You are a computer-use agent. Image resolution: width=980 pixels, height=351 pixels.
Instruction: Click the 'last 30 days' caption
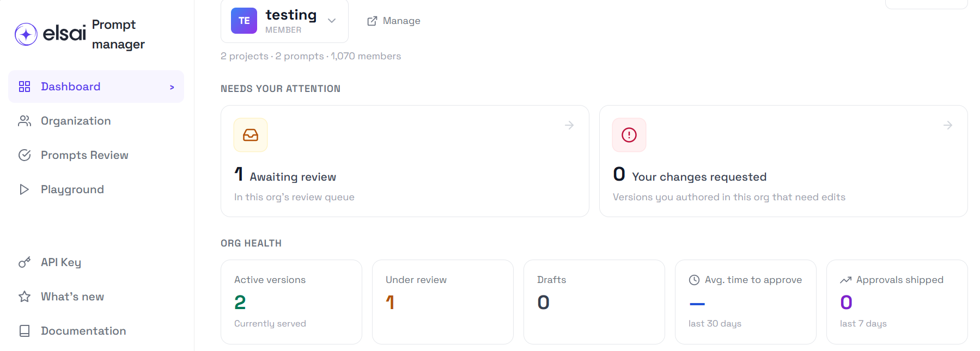[715, 323]
